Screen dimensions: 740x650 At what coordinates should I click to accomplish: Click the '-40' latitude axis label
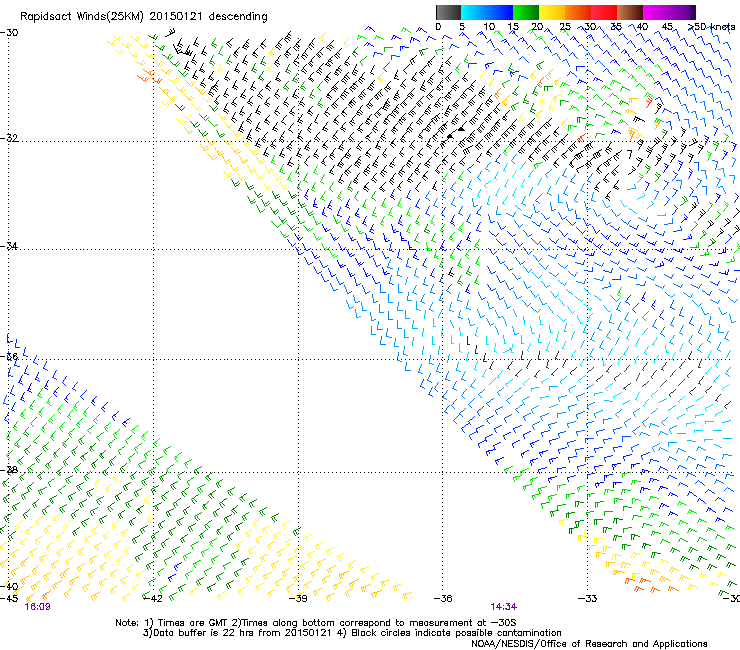(9, 586)
